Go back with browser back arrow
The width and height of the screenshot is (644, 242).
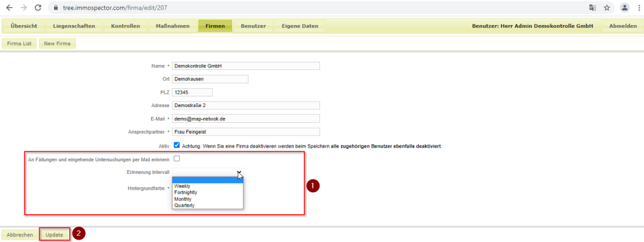point(9,8)
